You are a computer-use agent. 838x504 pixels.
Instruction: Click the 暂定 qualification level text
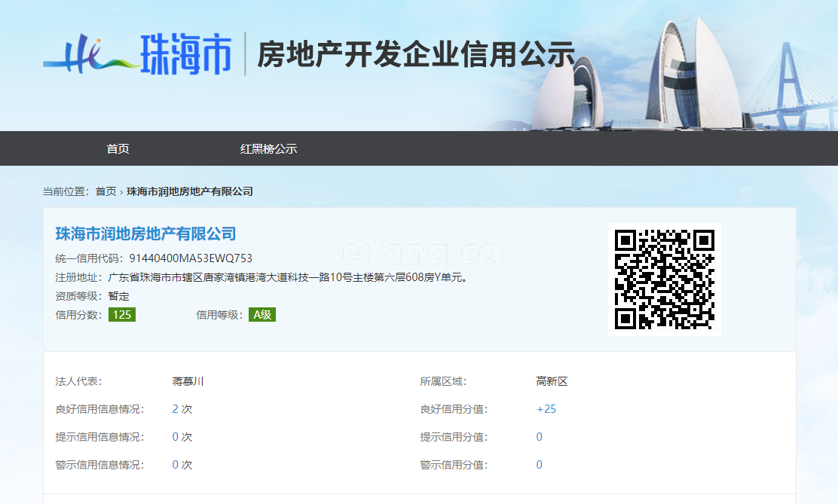click(x=119, y=297)
